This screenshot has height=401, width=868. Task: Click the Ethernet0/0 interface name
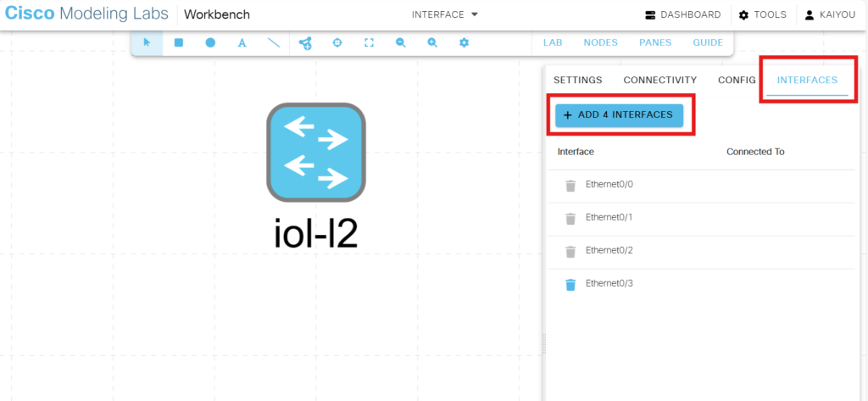pos(609,184)
